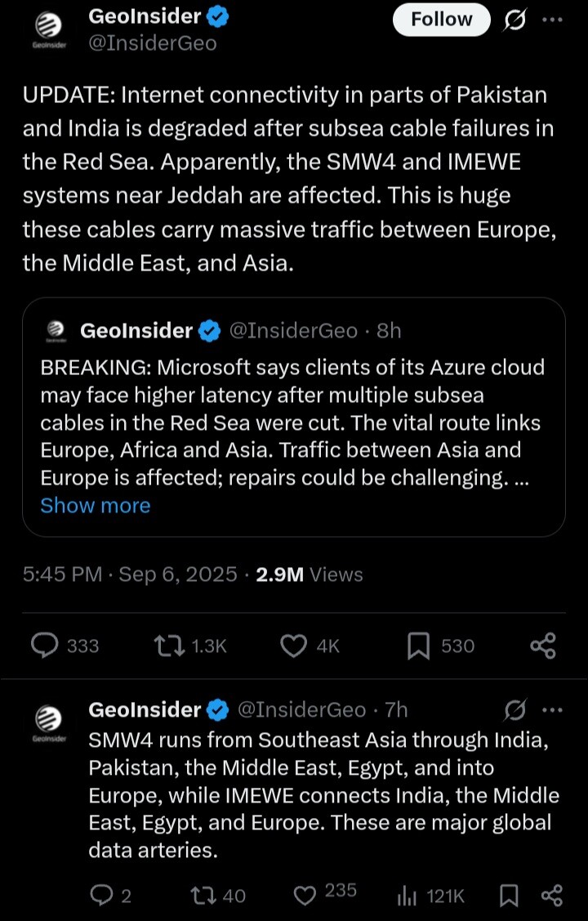Bookmark the SMW4 reply post

509,896
